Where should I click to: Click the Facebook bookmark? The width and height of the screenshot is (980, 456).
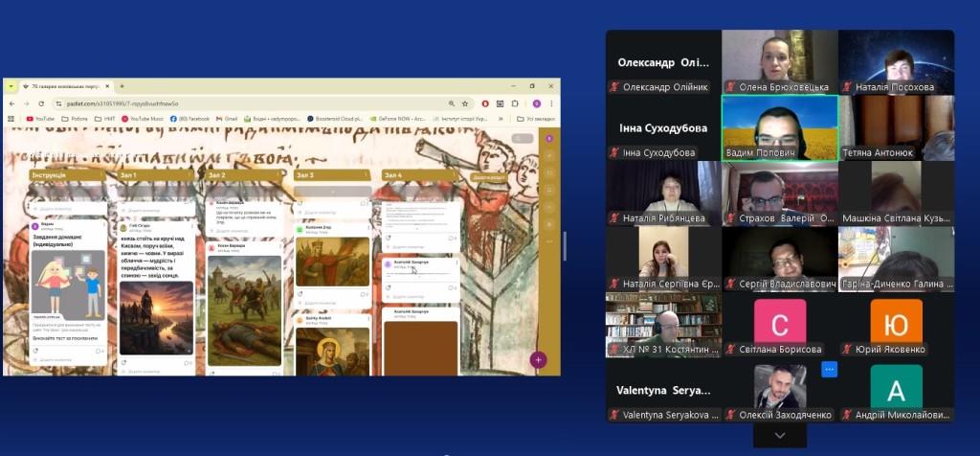click(189, 119)
